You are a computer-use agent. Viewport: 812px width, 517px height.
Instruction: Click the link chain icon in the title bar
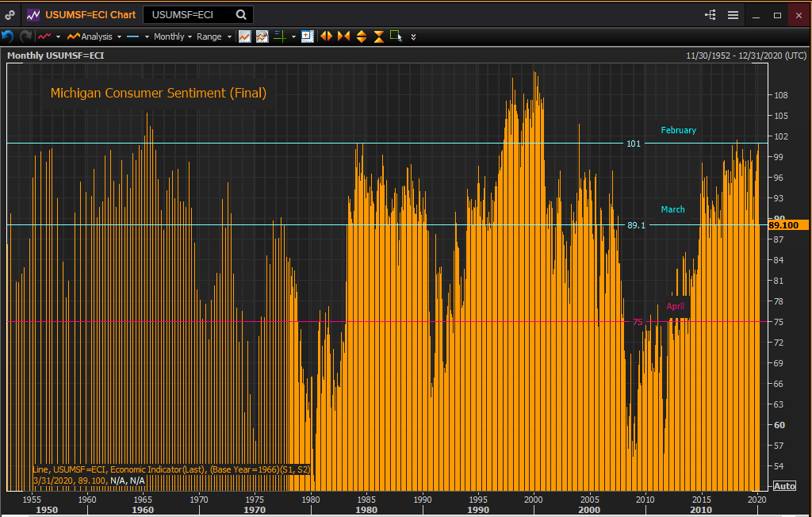pos(10,15)
